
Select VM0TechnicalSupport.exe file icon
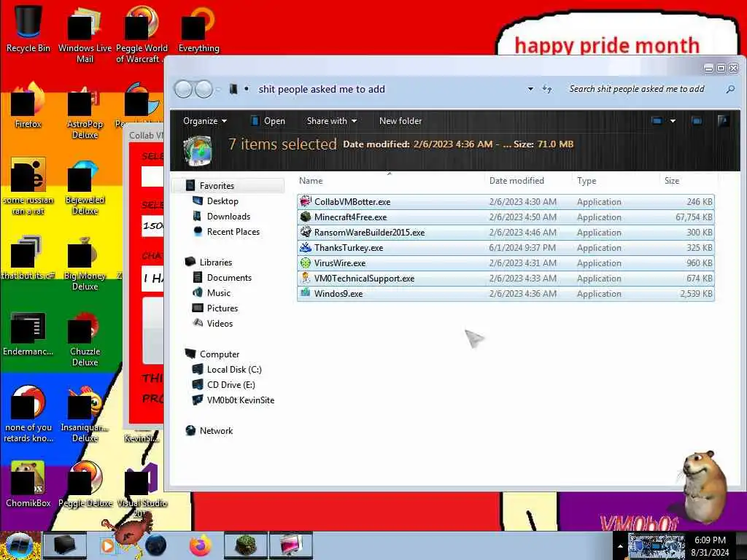pyautogui.click(x=306, y=278)
